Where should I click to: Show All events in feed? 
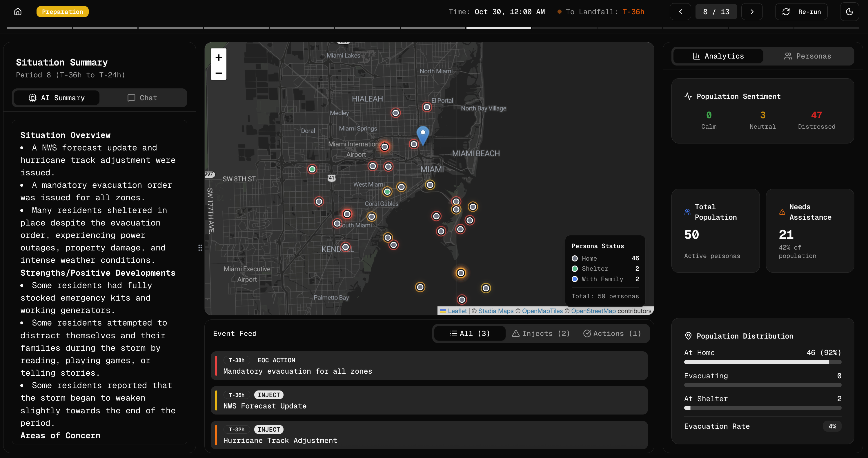tap(470, 333)
